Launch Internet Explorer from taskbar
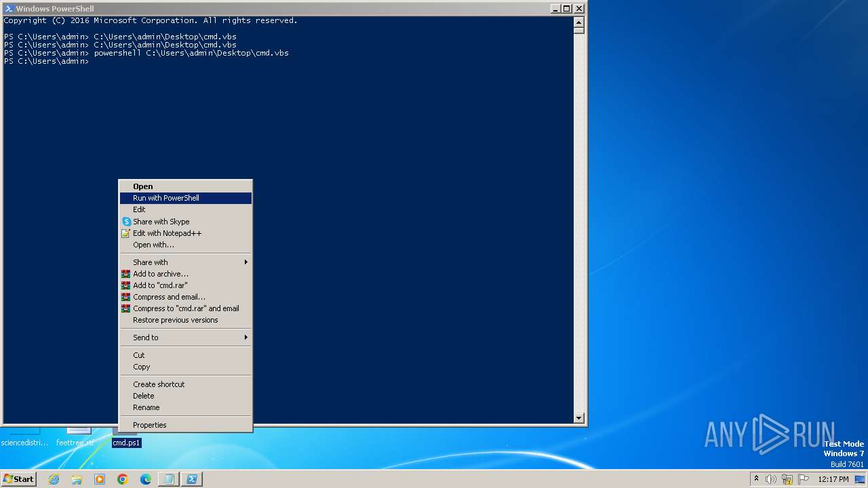The width and height of the screenshot is (868, 488). 54,479
